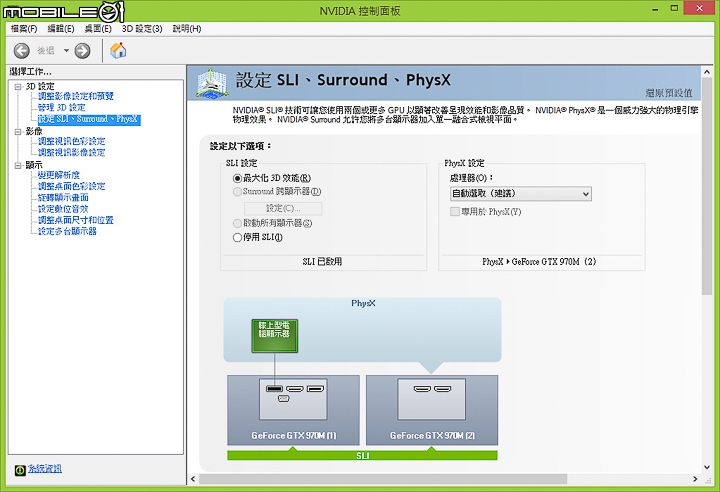Viewport: 720px width, 492px height.
Task: Open the 檔案(F) menu
Action: point(24,28)
